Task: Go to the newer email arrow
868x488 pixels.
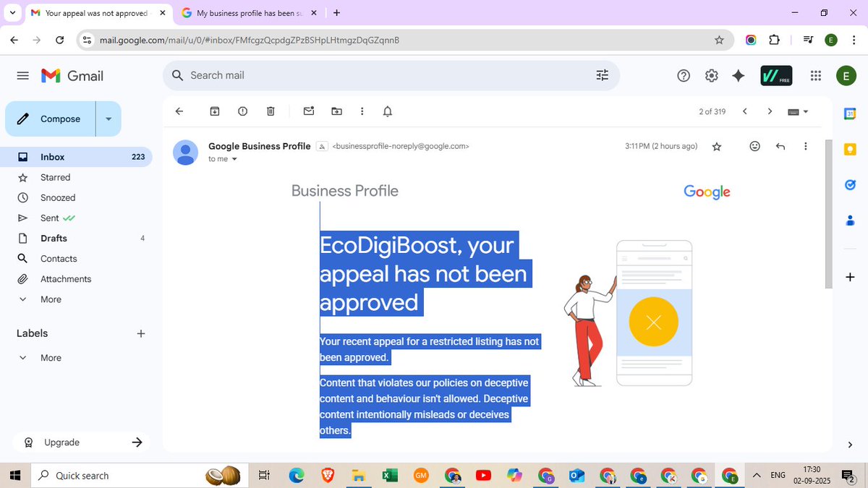Action: click(745, 111)
